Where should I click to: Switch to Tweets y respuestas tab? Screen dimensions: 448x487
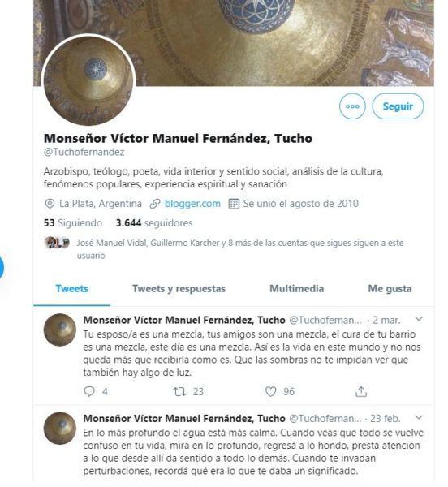[179, 288]
